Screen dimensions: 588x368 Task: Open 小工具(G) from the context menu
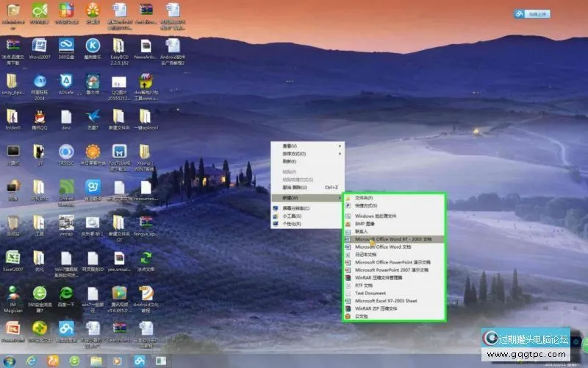coord(307,216)
